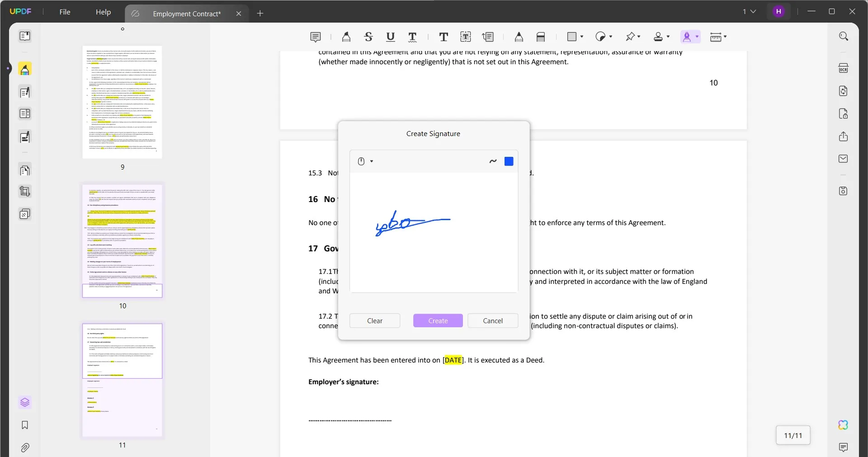Select the Employment Contract tab
The height and width of the screenshot is (457, 868).
187,14
